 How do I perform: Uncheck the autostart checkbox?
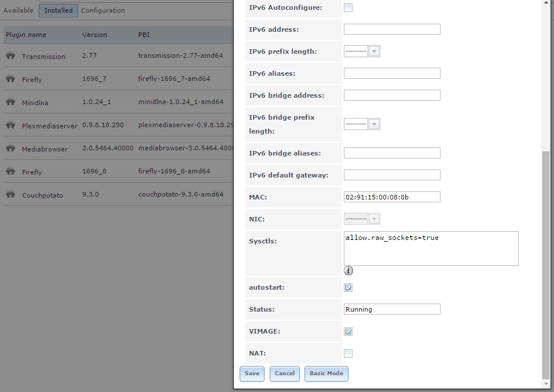click(x=348, y=287)
